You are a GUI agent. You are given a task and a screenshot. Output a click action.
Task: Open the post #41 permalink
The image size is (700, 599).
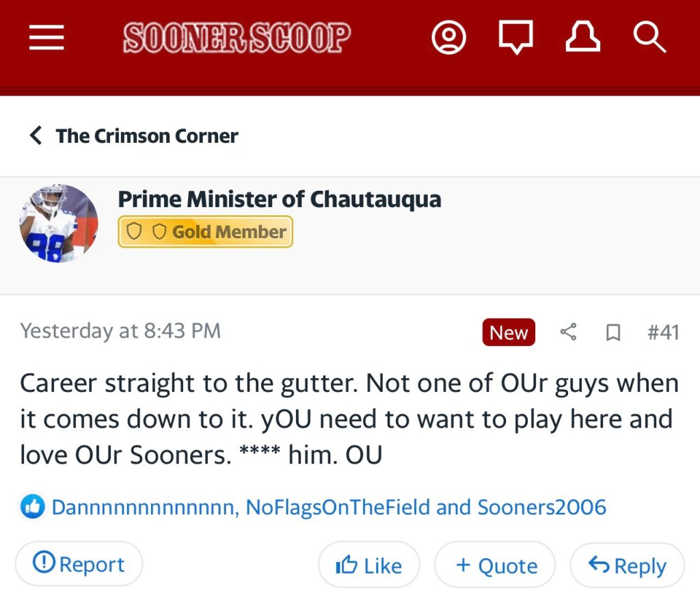click(x=662, y=332)
